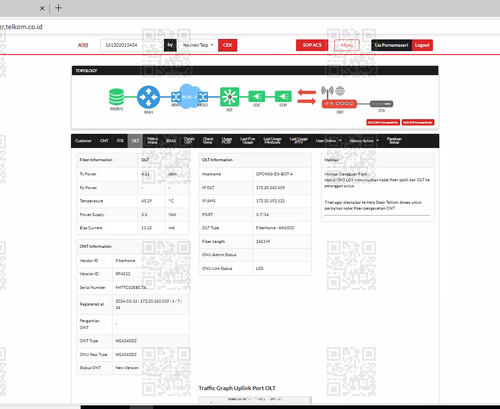Click the 'Traffic Graph Uplink Port OLT' heading
The width and height of the screenshot is (500, 409).
(x=237, y=388)
